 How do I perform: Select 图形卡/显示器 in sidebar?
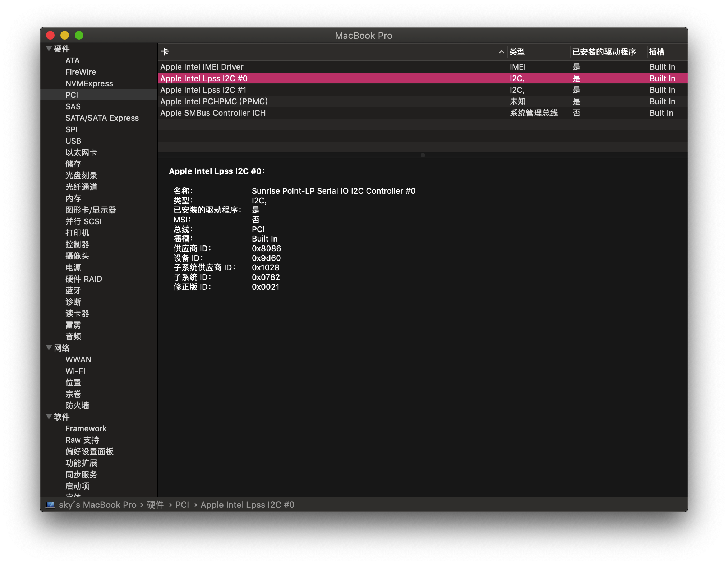coord(91,210)
